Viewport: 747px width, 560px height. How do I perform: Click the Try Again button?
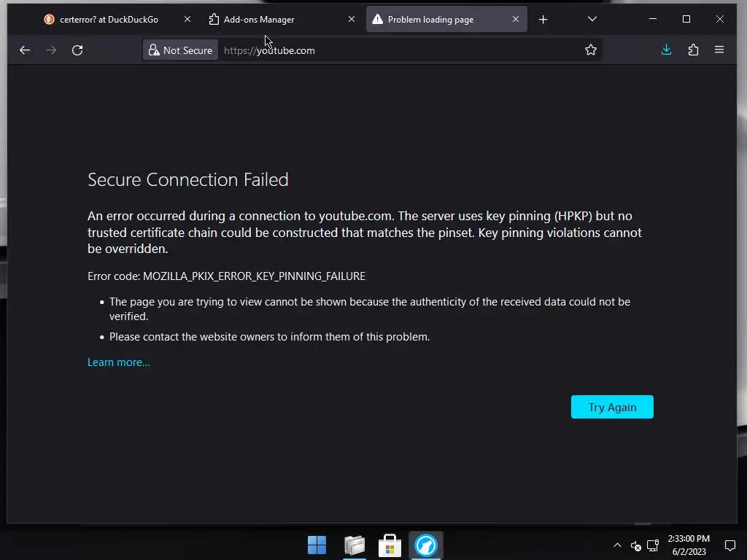click(x=612, y=407)
